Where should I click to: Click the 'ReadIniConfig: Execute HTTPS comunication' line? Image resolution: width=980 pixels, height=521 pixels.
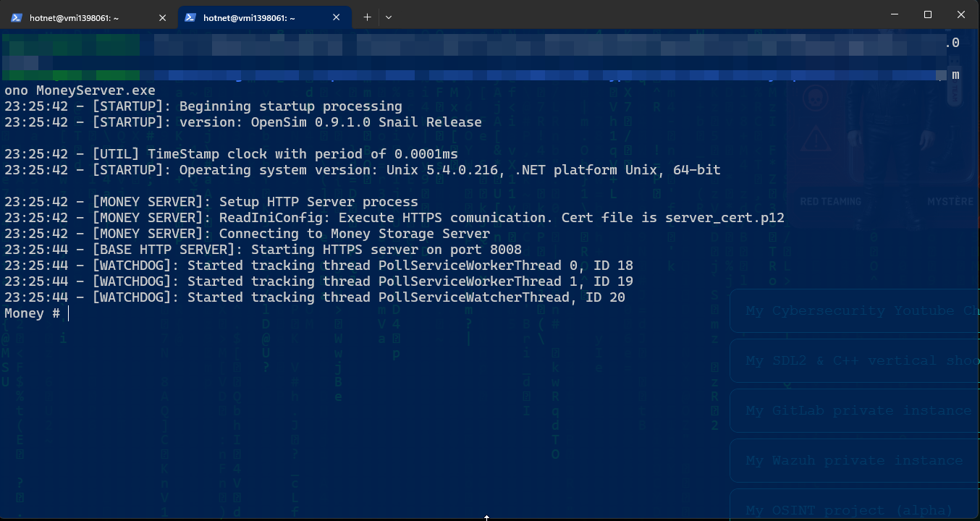[x=394, y=218]
